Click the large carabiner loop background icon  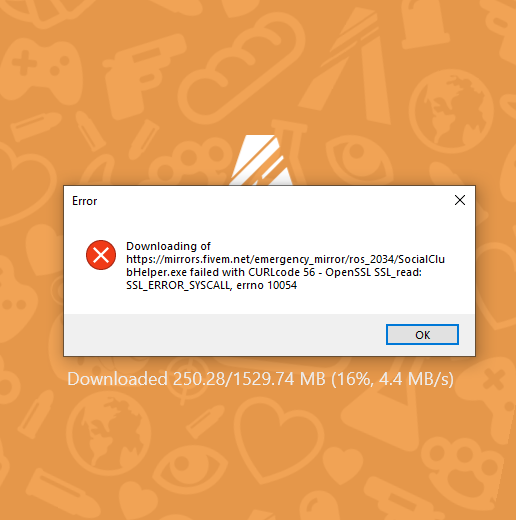tap(241, 68)
